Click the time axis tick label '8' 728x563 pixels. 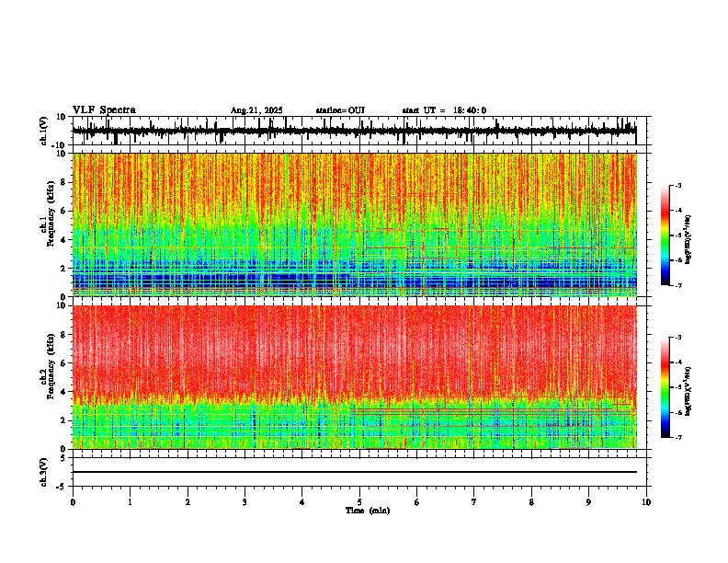point(531,502)
